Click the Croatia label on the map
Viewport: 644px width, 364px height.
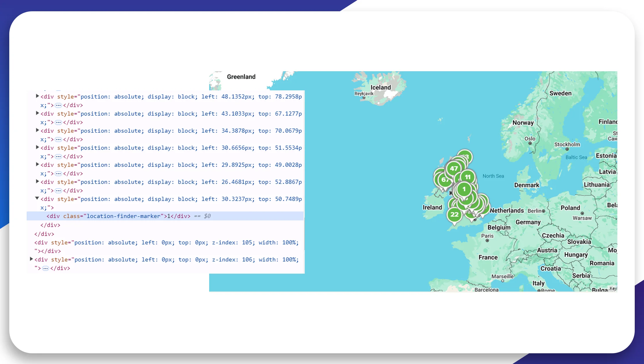[550, 269]
